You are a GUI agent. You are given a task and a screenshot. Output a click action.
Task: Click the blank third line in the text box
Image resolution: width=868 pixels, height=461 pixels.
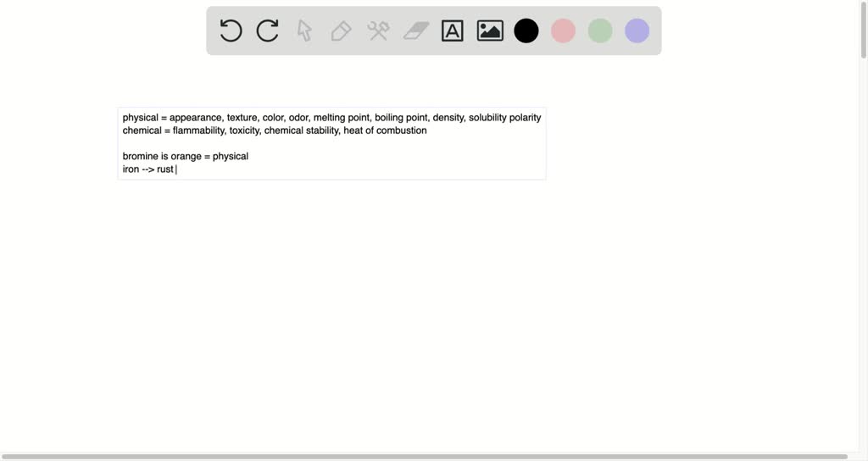(331, 143)
